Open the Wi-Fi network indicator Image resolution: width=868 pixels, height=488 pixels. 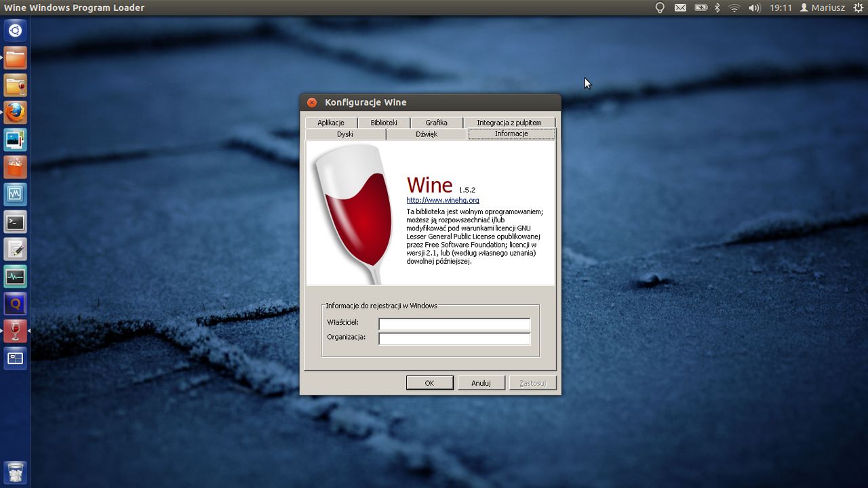(734, 7)
